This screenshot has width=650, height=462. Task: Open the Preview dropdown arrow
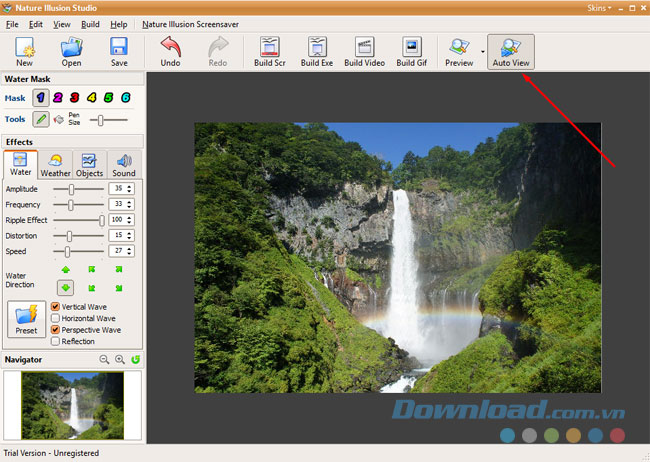(x=481, y=51)
